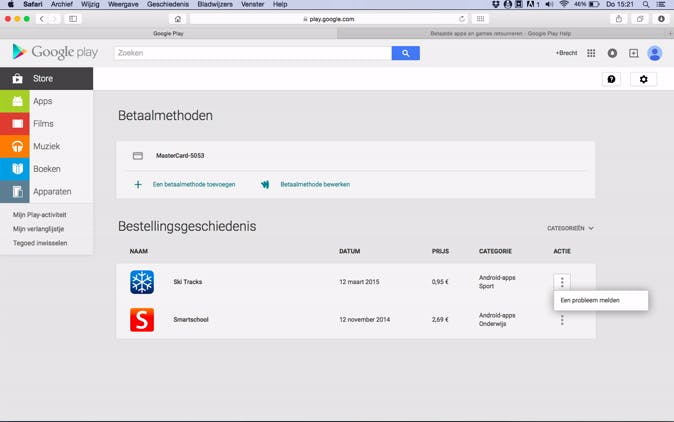Open the Geschiedenis menu

[x=168, y=4]
